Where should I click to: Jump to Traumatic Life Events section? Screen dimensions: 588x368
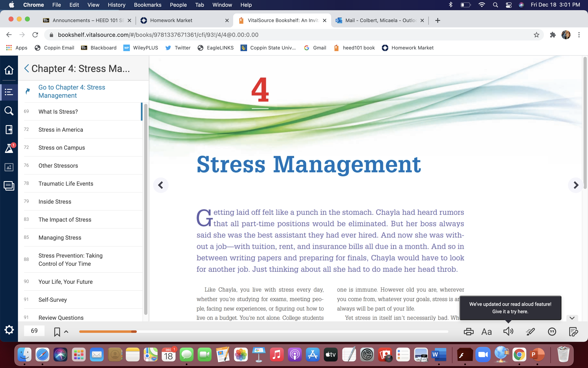click(83, 184)
